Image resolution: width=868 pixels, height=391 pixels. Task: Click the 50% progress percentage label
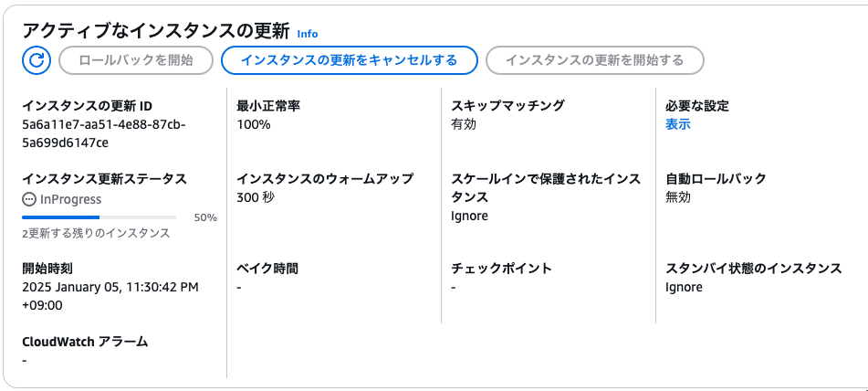click(205, 217)
